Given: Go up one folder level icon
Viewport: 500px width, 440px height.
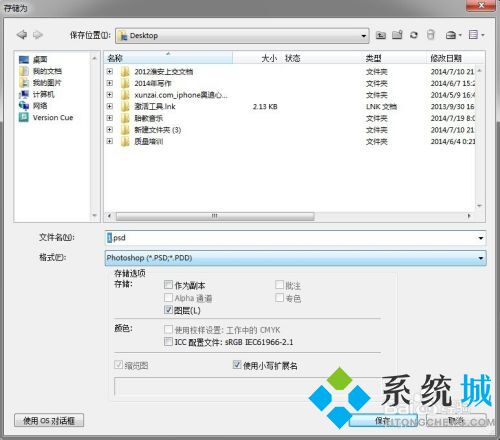Looking at the screenshot, I should click(381, 35).
